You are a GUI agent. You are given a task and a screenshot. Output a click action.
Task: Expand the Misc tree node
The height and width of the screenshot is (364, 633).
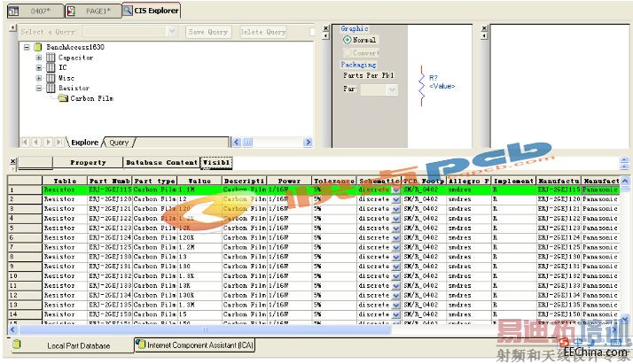(x=39, y=78)
